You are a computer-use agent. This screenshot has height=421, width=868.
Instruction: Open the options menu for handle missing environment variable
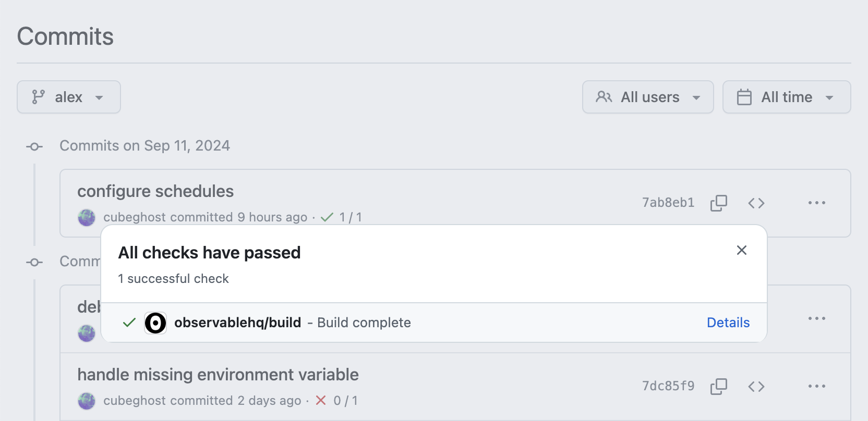817,386
